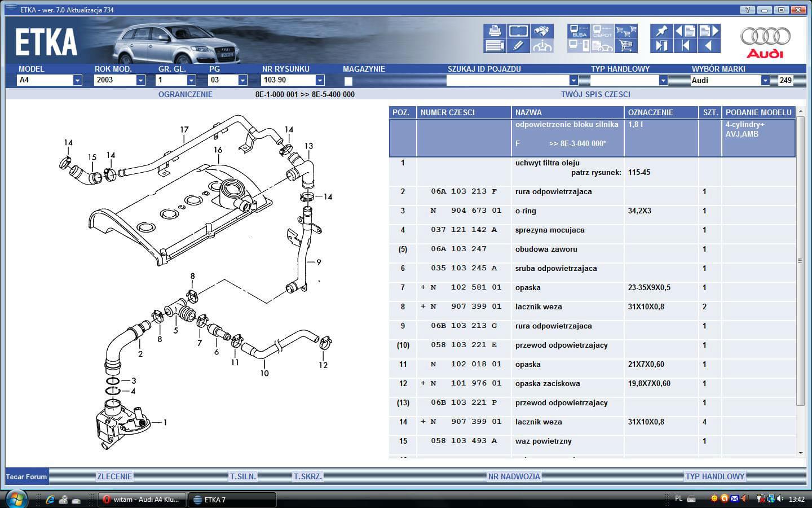812x508 pixels.
Task: Open the single shopping cart icon
Action: (x=626, y=46)
